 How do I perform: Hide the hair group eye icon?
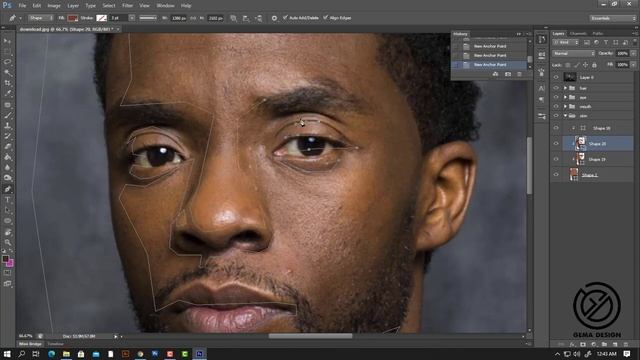click(x=556, y=88)
